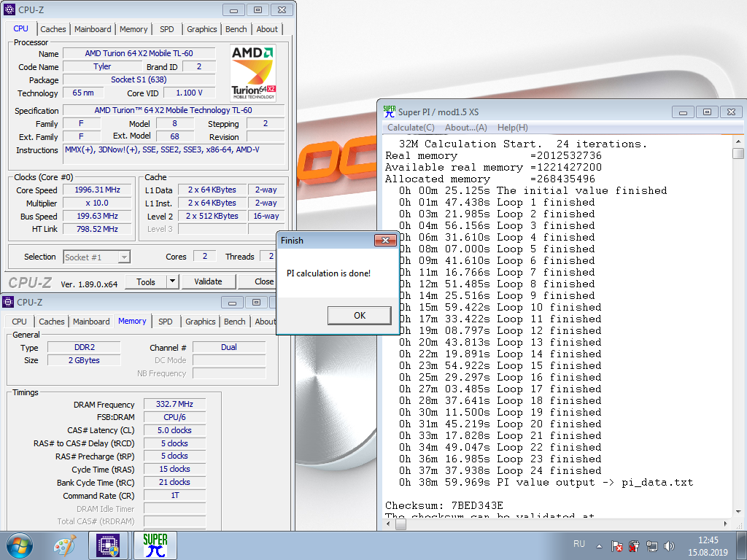Switch to Bench tab in lower CPU-Z
Viewport: 747px width, 560px height.
[234, 322]
